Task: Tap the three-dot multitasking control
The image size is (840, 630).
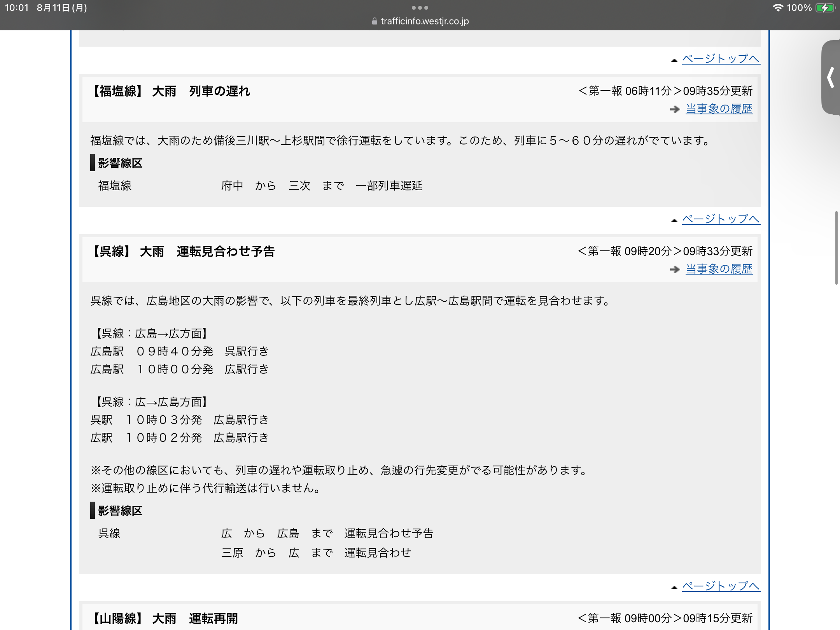Action: (420, 8)
